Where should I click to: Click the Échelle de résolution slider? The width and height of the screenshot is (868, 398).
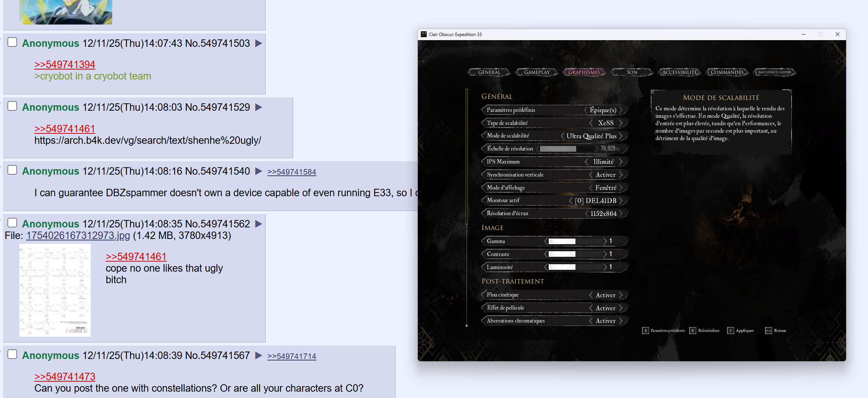[x=567, y=149]
